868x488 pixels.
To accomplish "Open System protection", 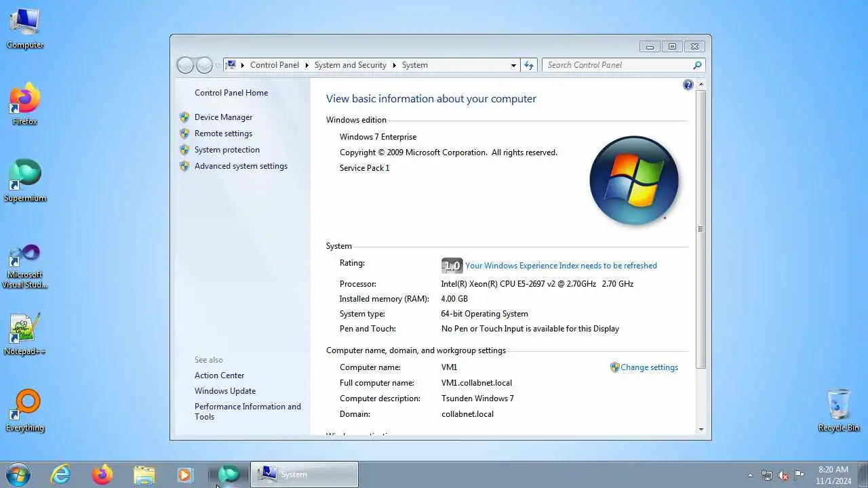I will pyautogui.click(x=227, y=150).
